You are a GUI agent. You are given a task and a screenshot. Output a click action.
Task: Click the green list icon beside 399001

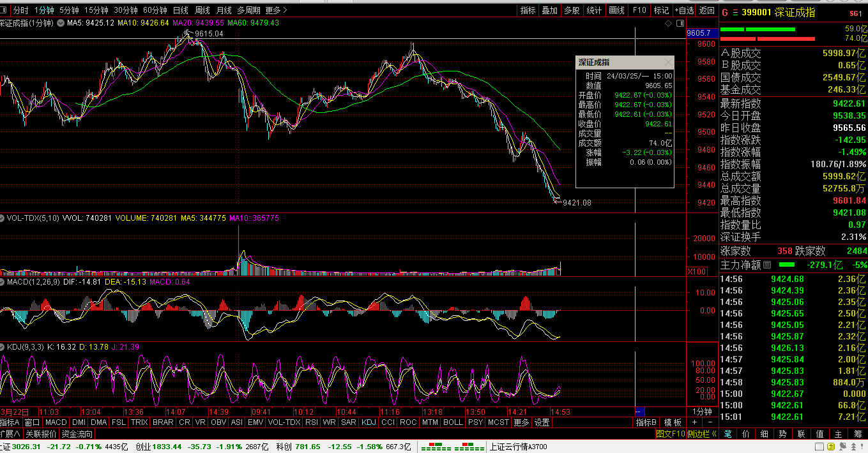click(x=735, y=13)
